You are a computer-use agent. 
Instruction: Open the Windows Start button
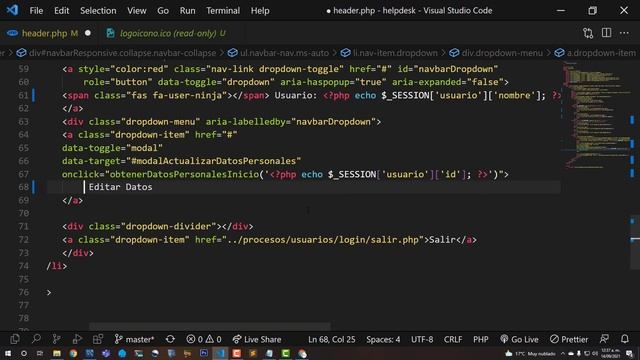click(x=8, y=353)
